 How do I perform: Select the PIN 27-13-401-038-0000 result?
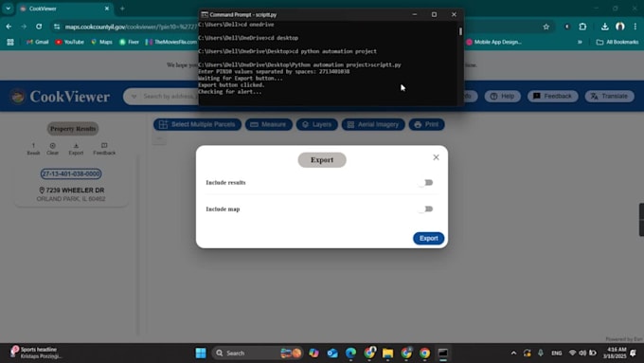pyautogui.click(x=71, y=173)
